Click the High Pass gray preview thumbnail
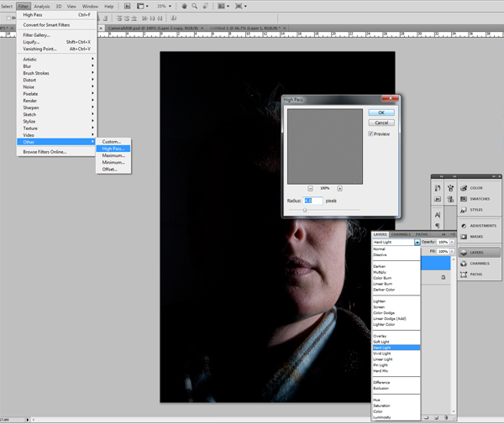The width and height of the screenshot is (504, 424). (x=325, y=146)
